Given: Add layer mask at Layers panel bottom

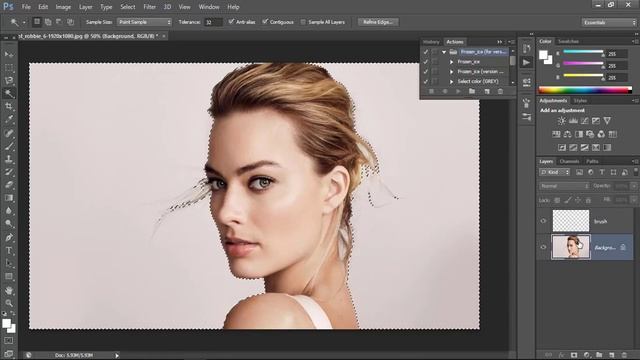Looking at the screenshot, I should pos(574,355).
